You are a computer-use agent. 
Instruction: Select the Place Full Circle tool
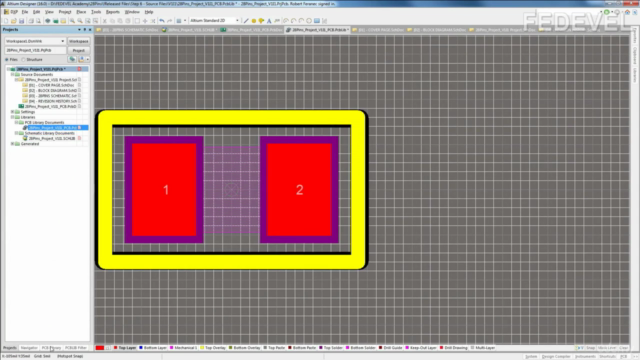tap(309, 21)
